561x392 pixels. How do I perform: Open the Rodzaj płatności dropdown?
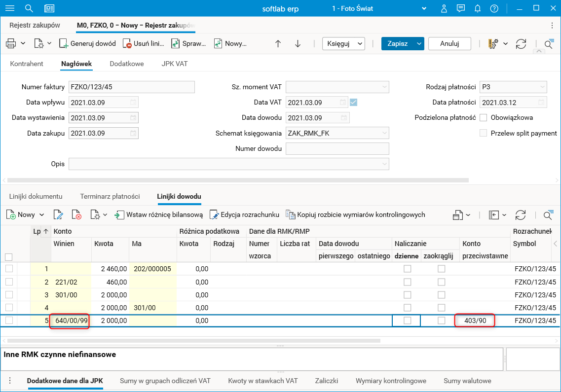pos(542,87)
